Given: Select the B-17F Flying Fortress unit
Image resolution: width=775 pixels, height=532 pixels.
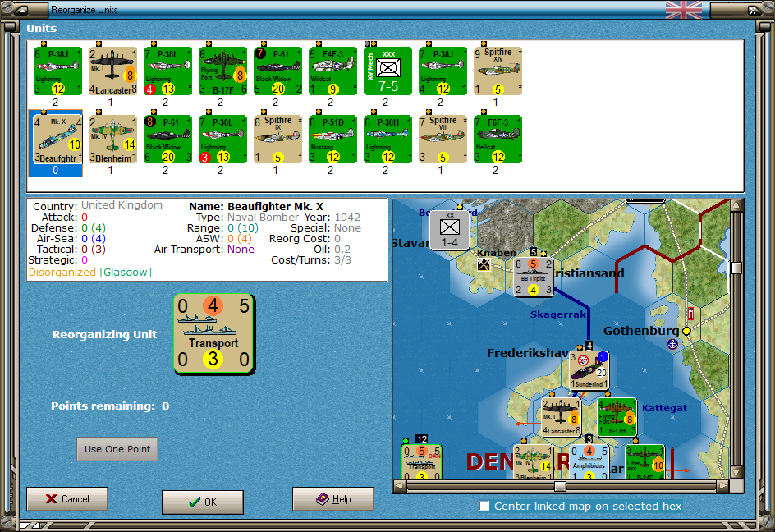Looking at the screenshot, I should (x=223, y=71).
